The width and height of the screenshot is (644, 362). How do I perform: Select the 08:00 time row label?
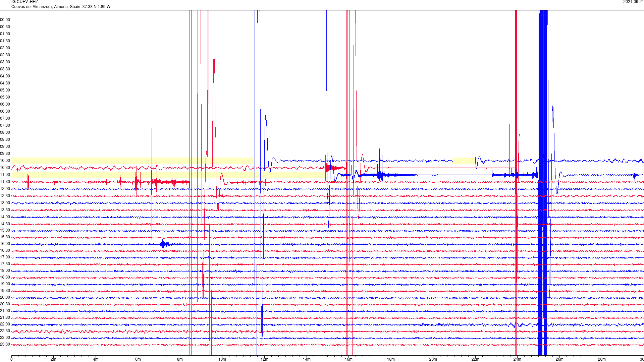click(x=5, y=132)
